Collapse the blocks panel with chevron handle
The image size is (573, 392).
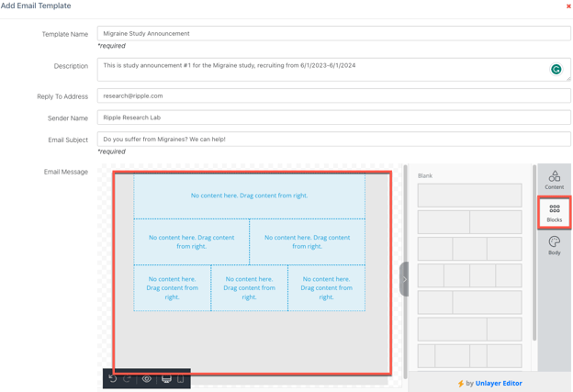coord(404,279)
